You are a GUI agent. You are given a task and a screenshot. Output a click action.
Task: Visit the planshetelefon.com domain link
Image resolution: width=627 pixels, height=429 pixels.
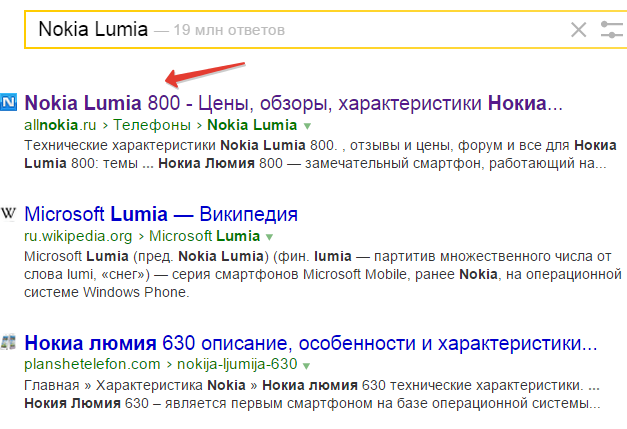pyautogui.click(x=92, y=364)
